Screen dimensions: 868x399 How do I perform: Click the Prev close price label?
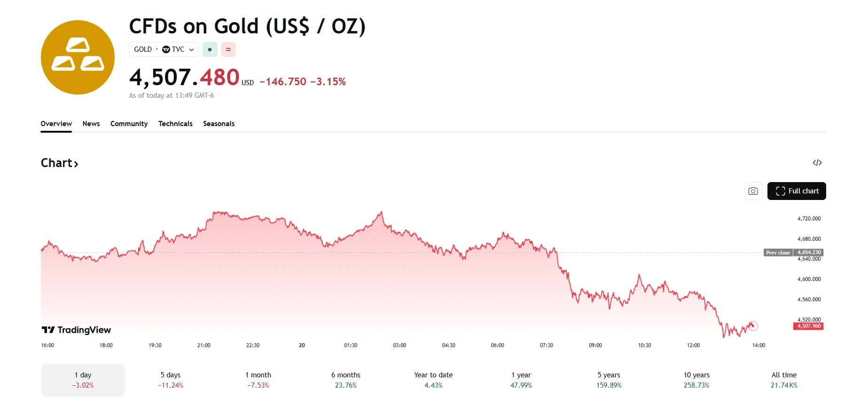pyautogui.click(x=793, y=253)
